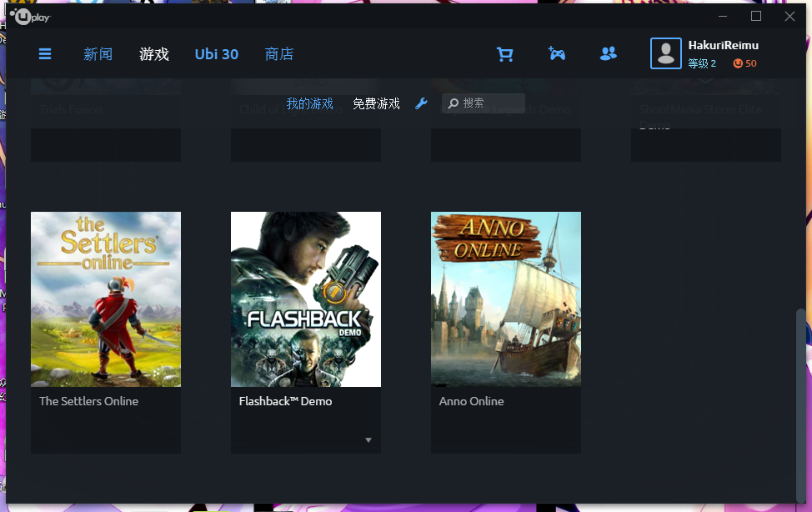Open the friends list icon
The height and width of the screenshot is (512, 812).
[609, 53]
